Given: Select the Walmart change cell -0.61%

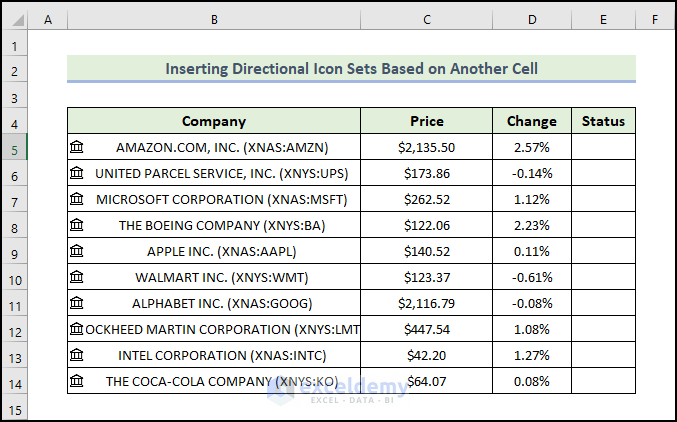Looking at the screenshot, I should point(532,277).
